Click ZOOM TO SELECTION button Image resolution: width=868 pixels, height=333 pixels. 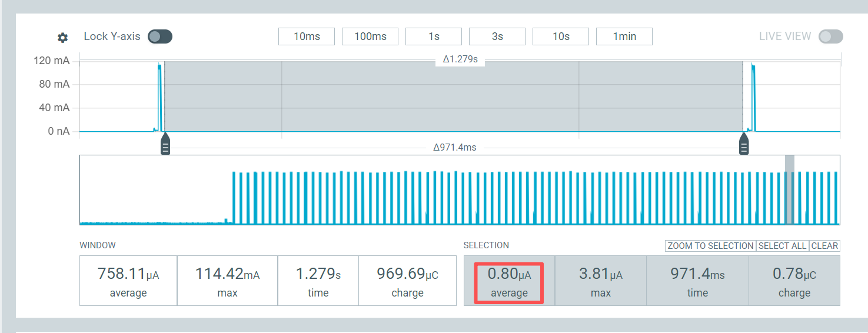pyautogui.click(x=710, y=246)
